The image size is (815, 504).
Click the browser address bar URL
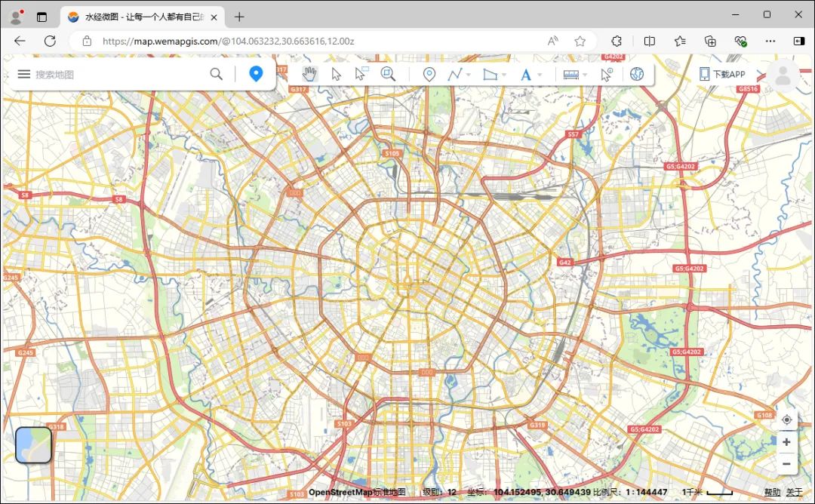coord(228,41)
